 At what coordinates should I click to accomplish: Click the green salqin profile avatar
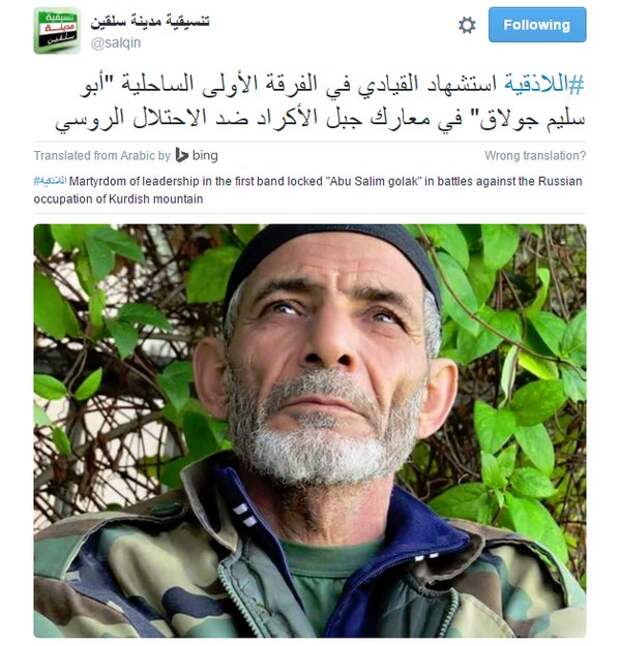tap(56, 31)
